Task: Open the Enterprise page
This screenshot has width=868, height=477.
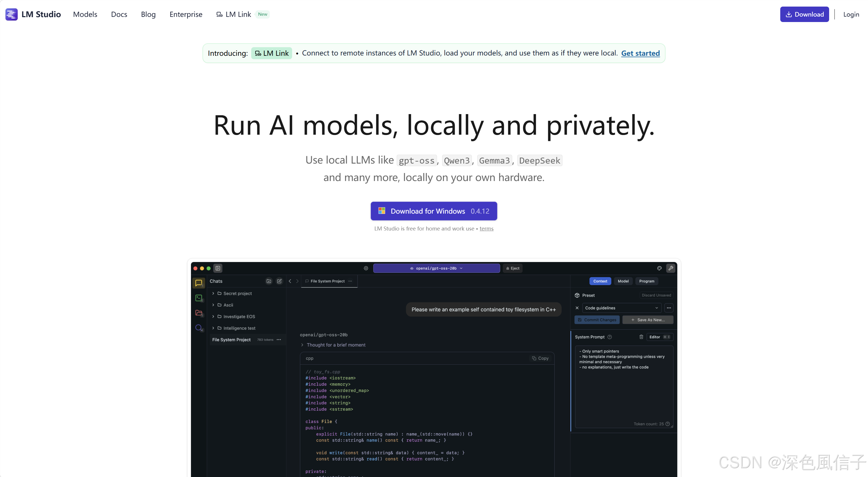Action: coord(186,14)
